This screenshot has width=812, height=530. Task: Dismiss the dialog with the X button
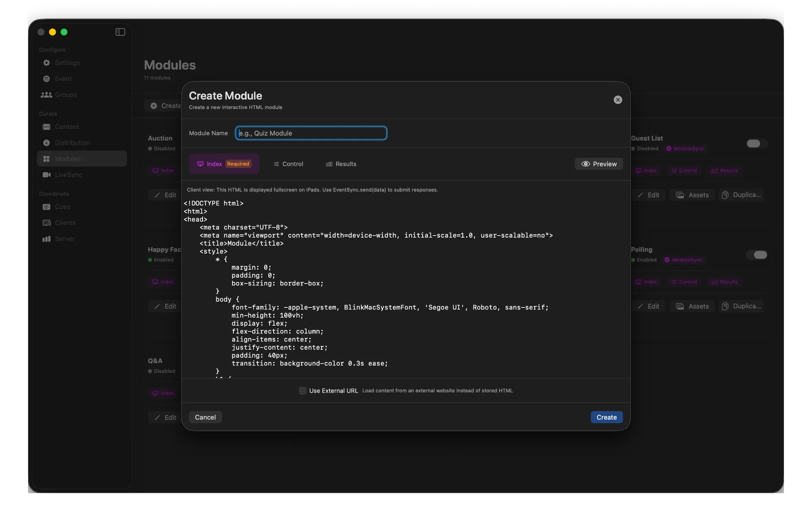[618, 100]
